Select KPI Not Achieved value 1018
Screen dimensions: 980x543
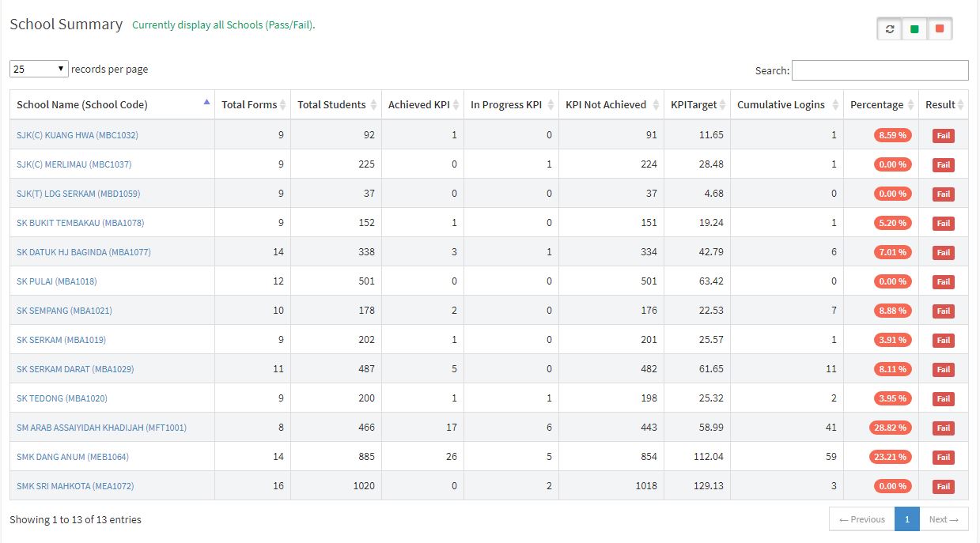[645, 486]
